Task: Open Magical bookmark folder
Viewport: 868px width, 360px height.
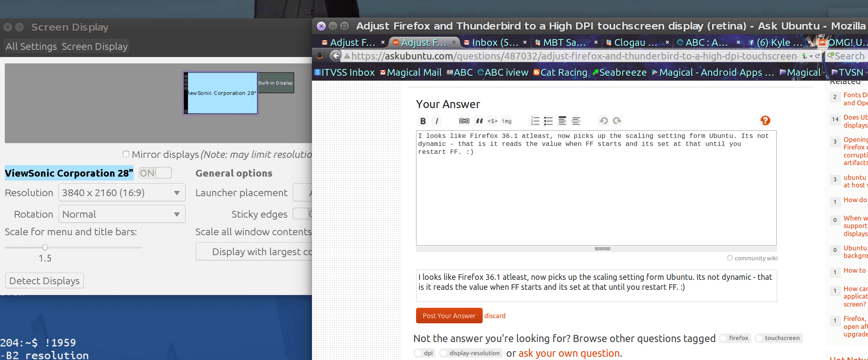Action: 801,73
